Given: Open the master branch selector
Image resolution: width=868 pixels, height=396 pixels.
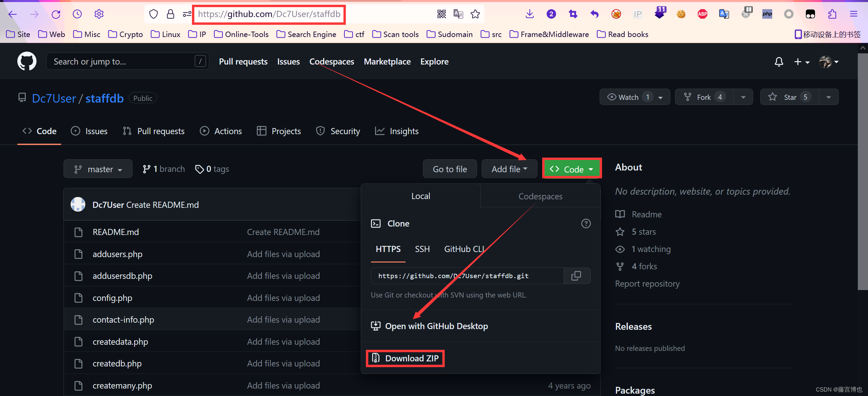Looking at the screenshot, I should click(x=98, y=169).
